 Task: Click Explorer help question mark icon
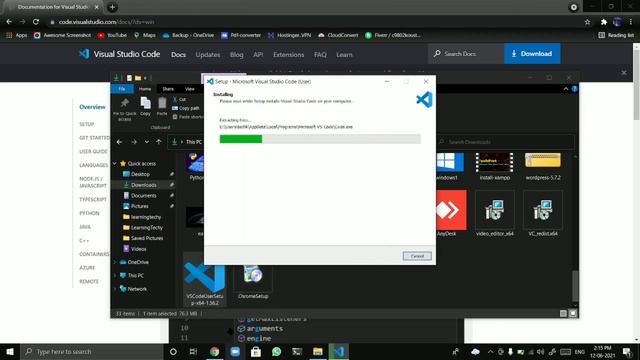coord(574,89)
